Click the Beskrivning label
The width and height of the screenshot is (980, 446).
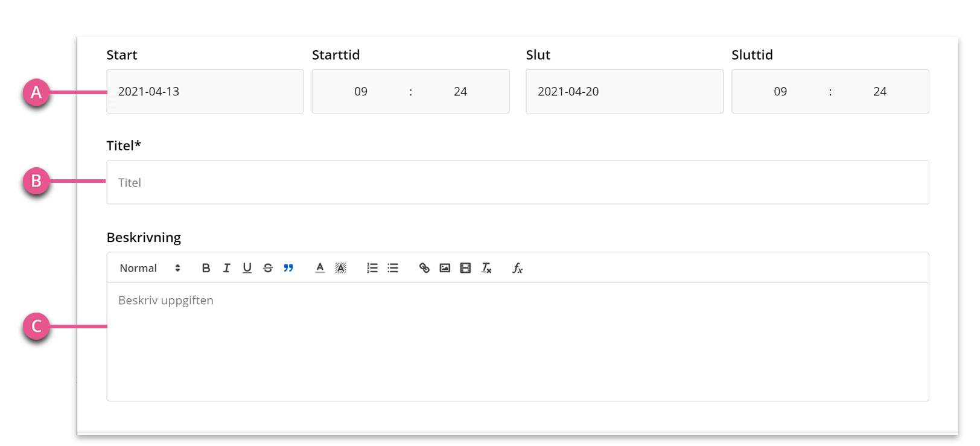click(144, 237)
